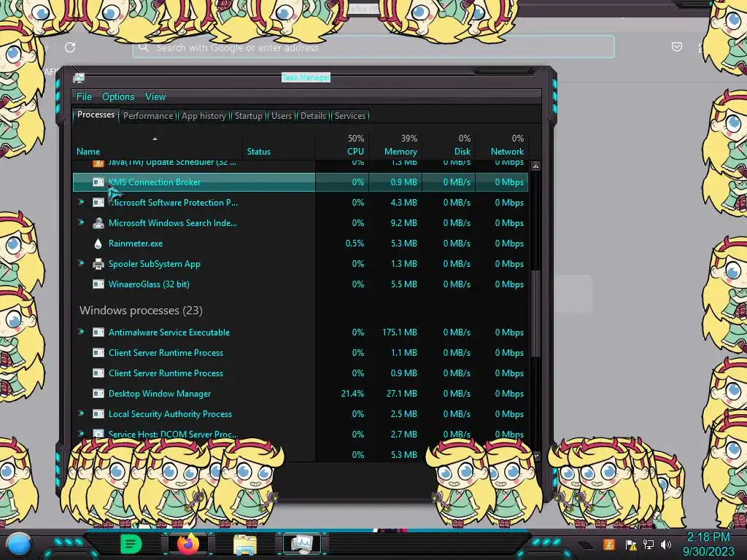Click the Task Manager title bar icon
This screenshot has width=747, height=560.
[x=79, y=77]
